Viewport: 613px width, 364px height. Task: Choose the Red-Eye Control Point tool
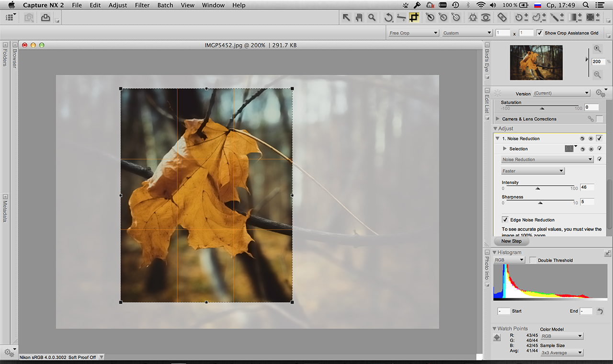(486, 17)
